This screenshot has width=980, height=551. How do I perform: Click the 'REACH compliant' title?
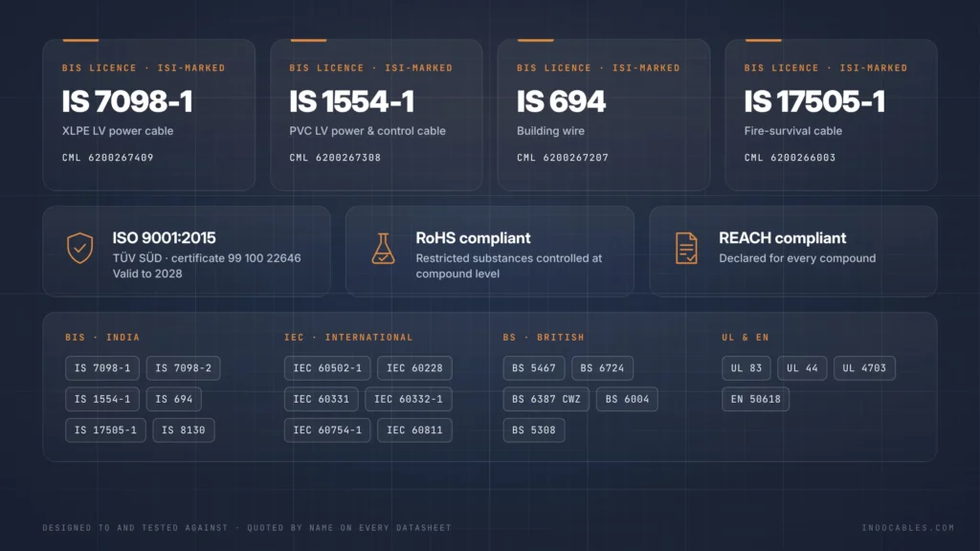click(x=783, y=238)
